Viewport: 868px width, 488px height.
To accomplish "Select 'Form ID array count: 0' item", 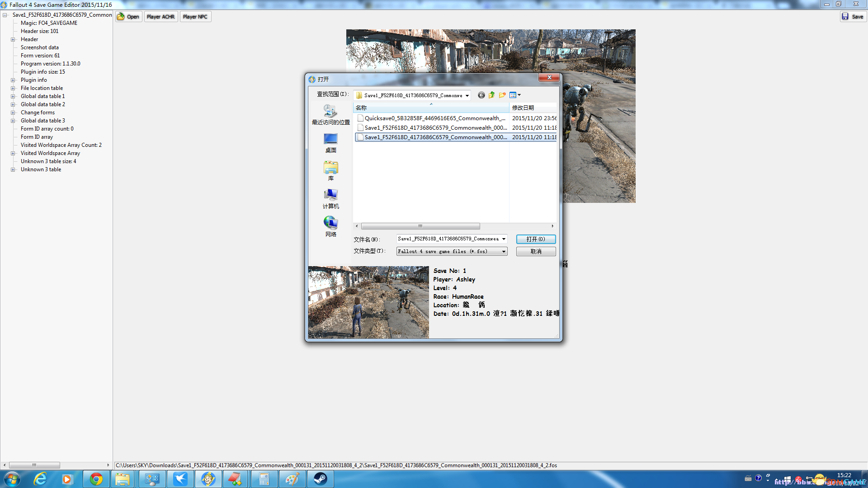I will (x=47, y=129).
